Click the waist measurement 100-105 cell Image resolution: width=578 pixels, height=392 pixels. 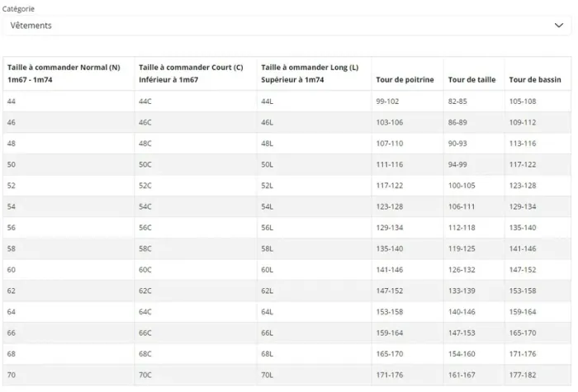coord(462,186)
